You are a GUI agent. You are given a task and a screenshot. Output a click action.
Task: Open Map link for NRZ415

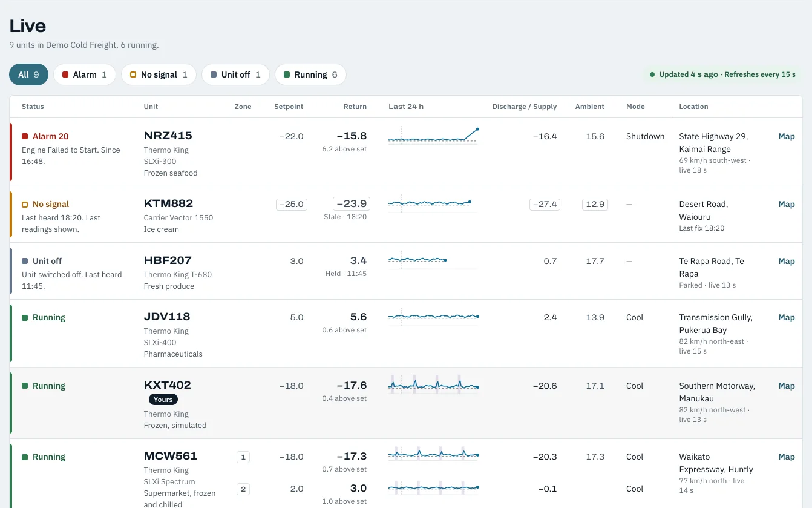[786, 136]
